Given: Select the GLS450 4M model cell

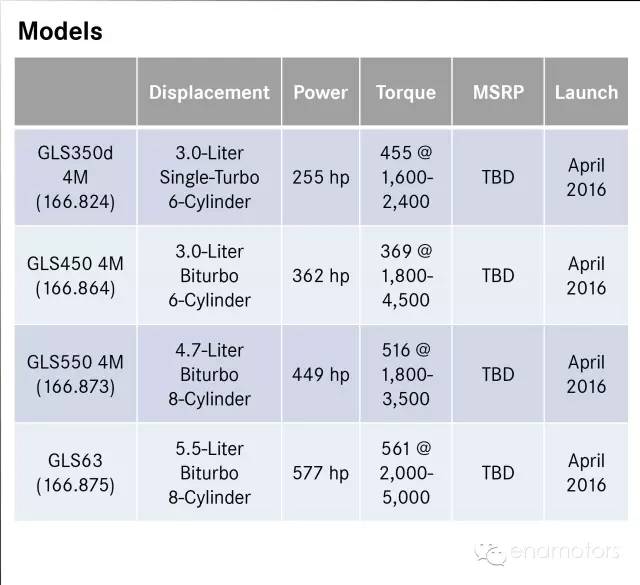Looking at the screenshot, I should [76, 276].
